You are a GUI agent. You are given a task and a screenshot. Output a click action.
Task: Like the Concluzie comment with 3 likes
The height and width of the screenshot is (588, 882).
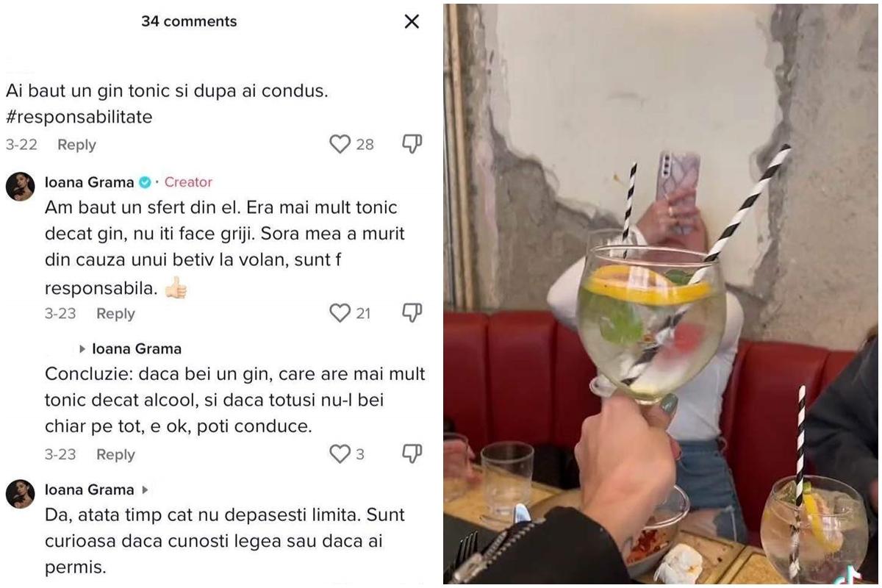click(x=340, y=454)
